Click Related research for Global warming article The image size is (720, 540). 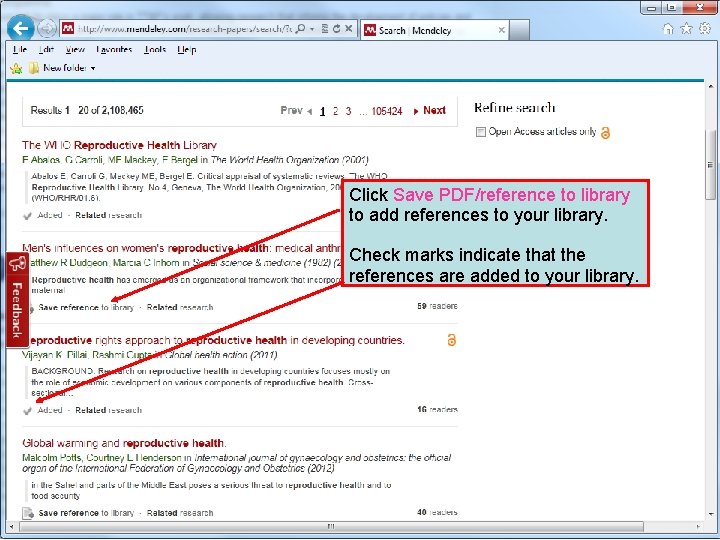tap(180, 513)
